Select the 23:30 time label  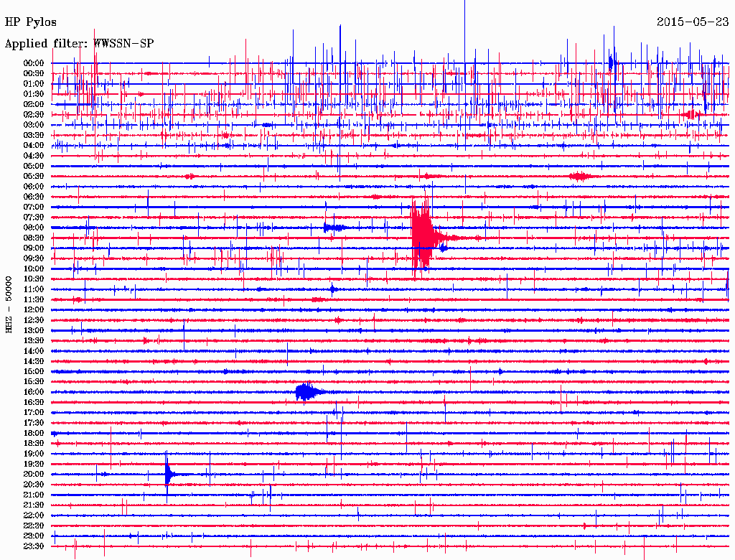pyautogui.click(x=34, y=547)
